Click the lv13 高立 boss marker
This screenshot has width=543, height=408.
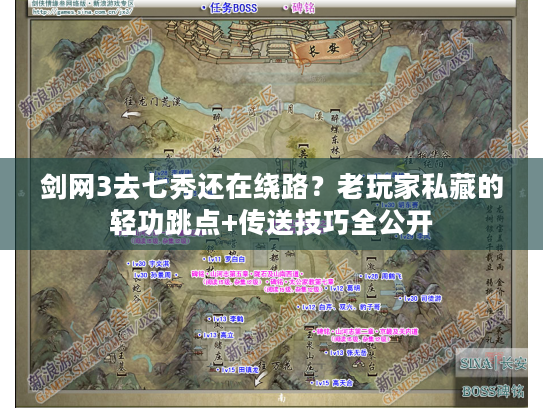pos(216,335)
